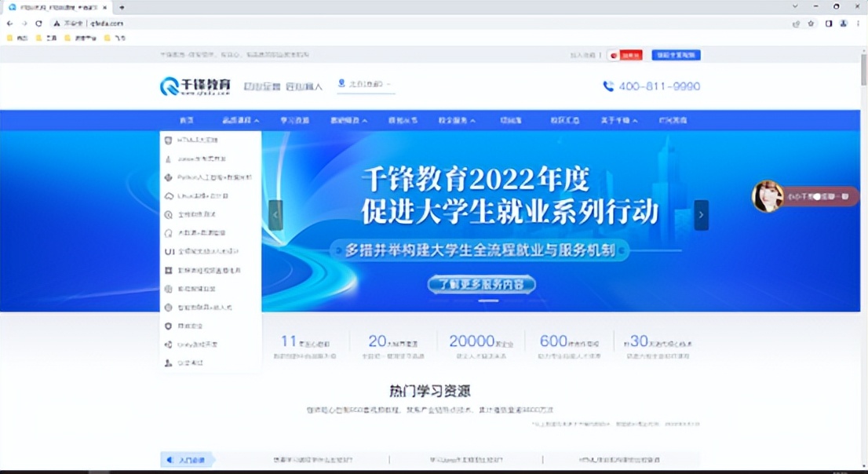The height and width of the screenshot is (474, 868).
Task: Click the blue button in the top utility bar
Action: tap(676, 55)
